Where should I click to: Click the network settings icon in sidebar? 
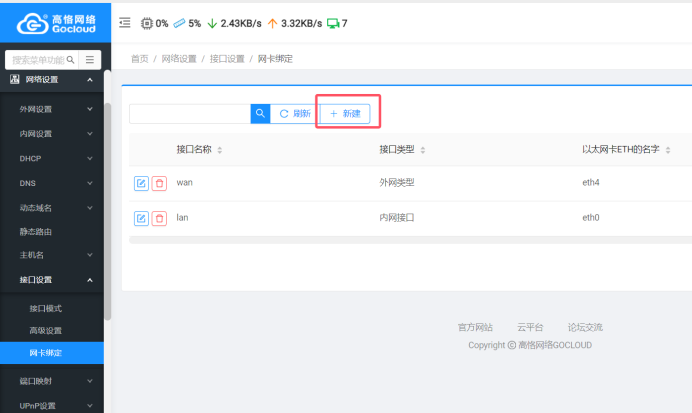click(x=15, y=79)
